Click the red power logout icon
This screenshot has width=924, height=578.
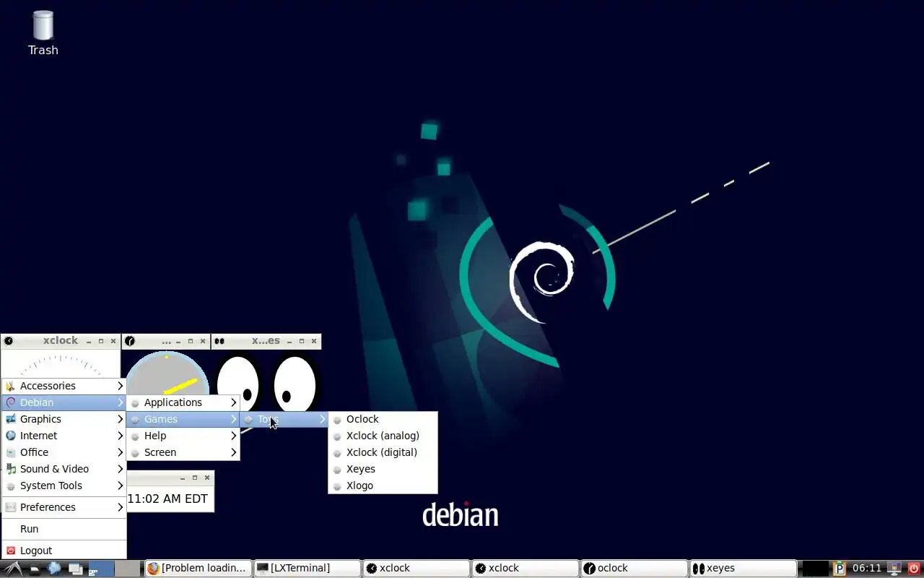click(x=914, y=569)
